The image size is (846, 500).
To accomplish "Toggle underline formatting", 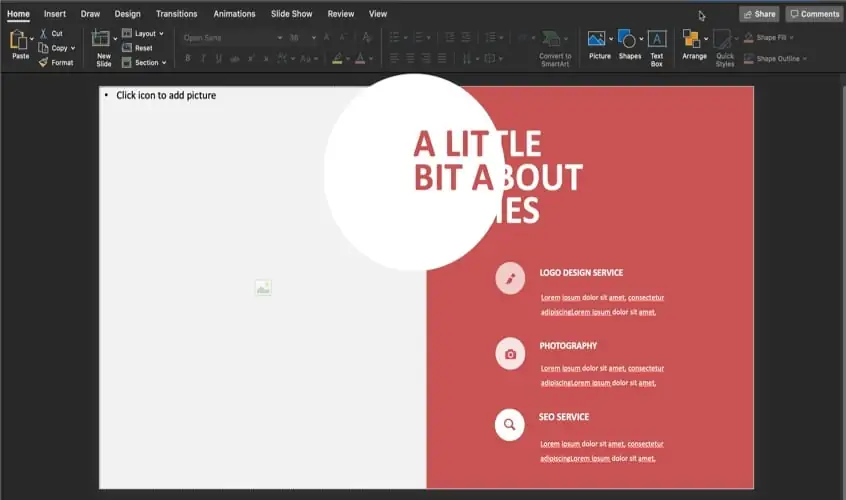I will 219,58.
